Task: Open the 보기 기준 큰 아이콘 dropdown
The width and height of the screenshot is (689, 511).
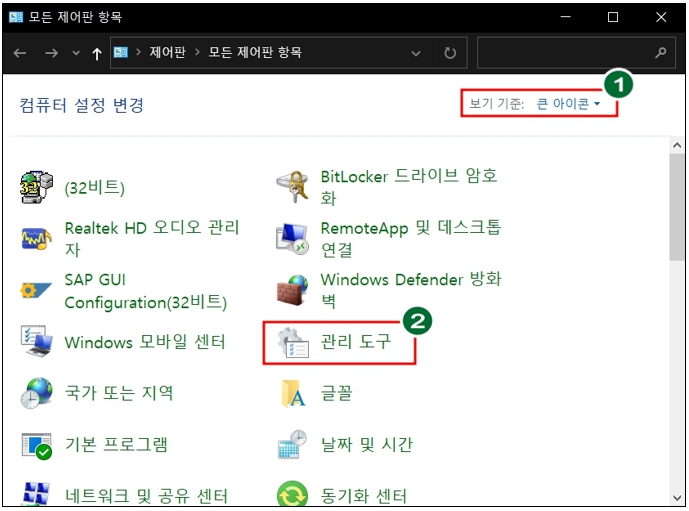Action: coord(568,104)
